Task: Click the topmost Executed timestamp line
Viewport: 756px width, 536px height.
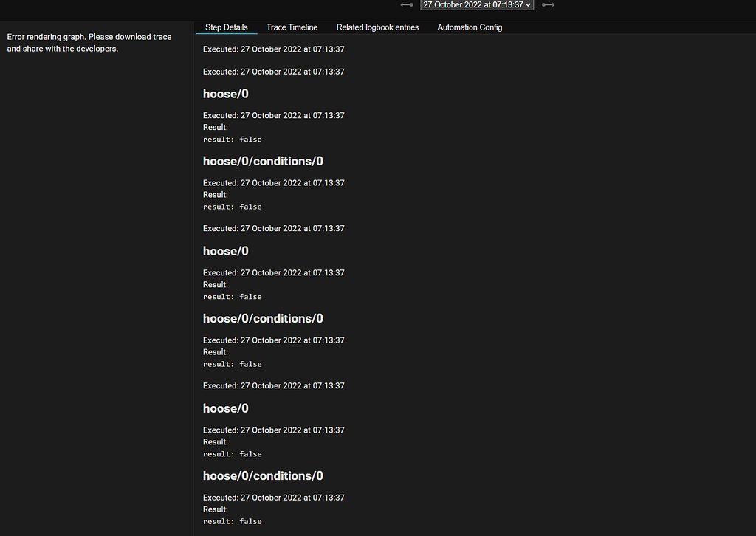Action: pos(273,49)
